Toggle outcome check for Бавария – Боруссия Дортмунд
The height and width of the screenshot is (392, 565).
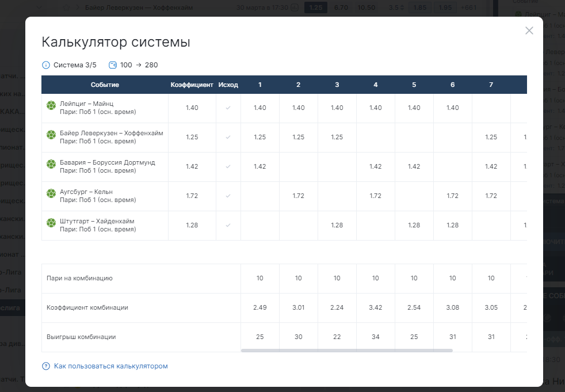point(228,166)
